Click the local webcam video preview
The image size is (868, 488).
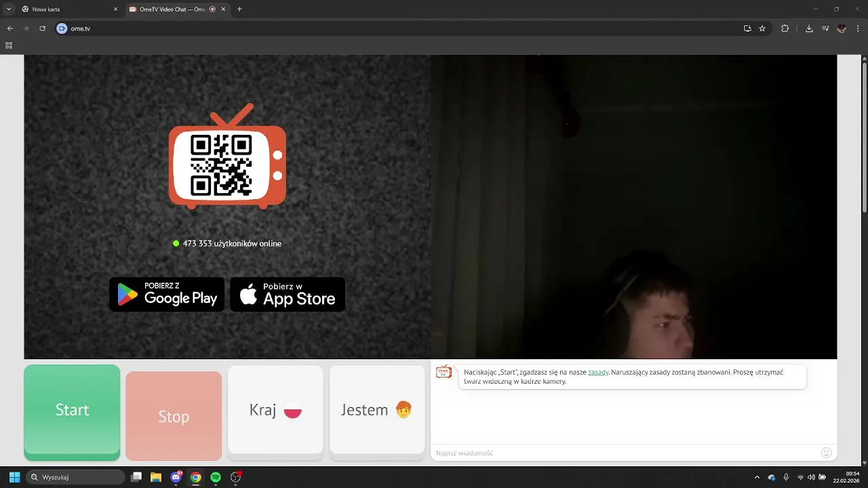(x=634, y=207)
